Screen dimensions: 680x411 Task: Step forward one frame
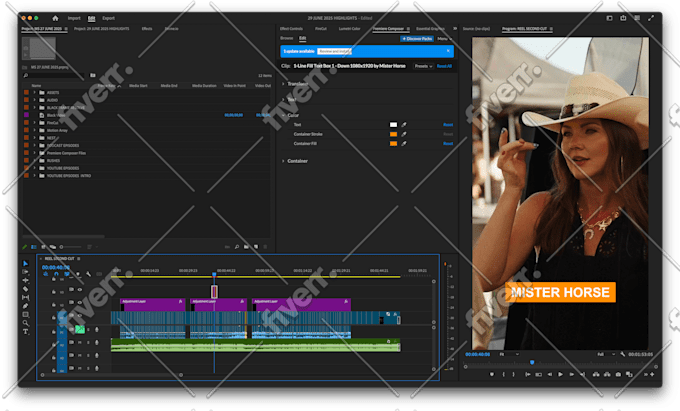pos(572,374)
